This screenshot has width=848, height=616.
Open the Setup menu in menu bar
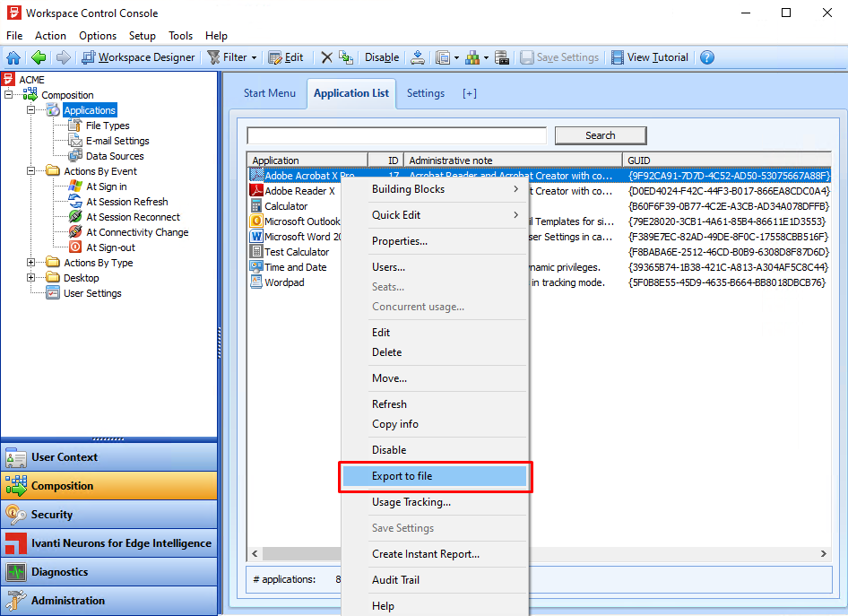point(143,36)
